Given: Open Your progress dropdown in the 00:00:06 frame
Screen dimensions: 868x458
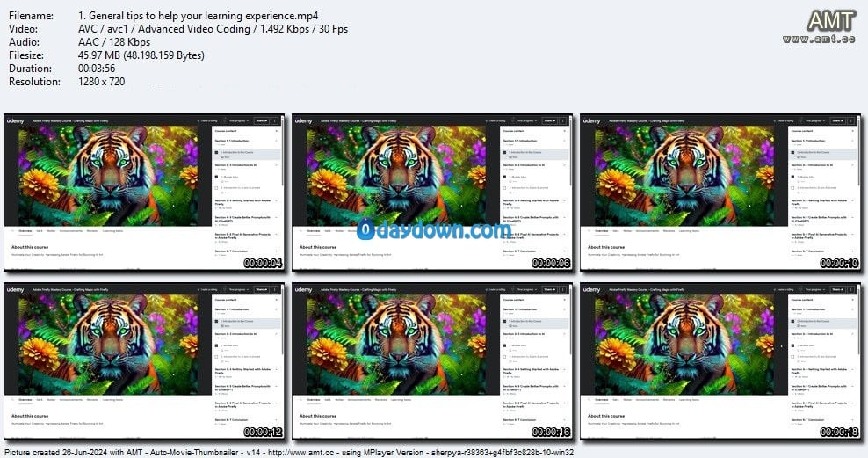Looking at the screenshot, I should pos(526,120).
